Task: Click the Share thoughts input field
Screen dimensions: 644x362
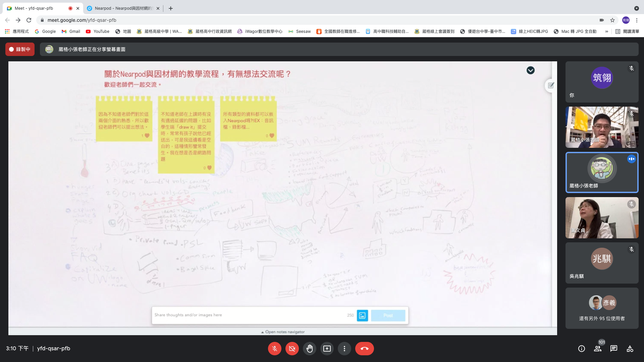Action: [248, 315]
